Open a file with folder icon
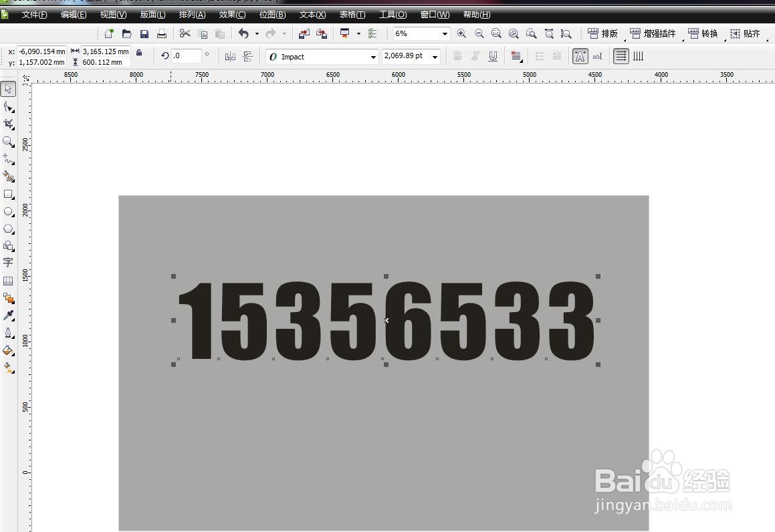 [x=126, y=33]
